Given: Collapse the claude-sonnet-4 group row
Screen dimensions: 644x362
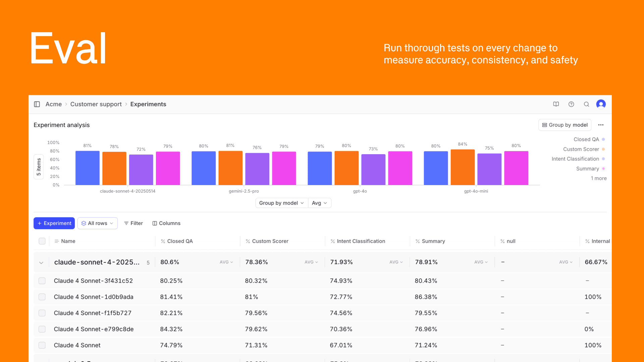Looking at the screenshot, I should [41, 262].
